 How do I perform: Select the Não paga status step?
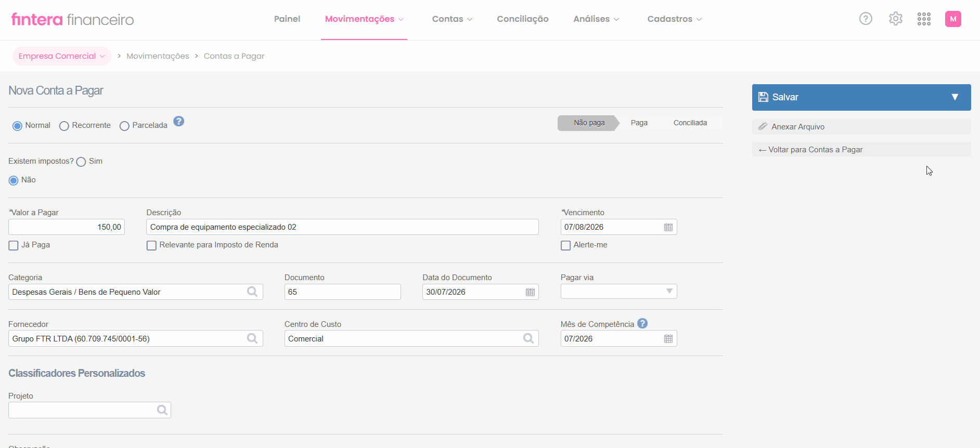[x=589, y=123]
